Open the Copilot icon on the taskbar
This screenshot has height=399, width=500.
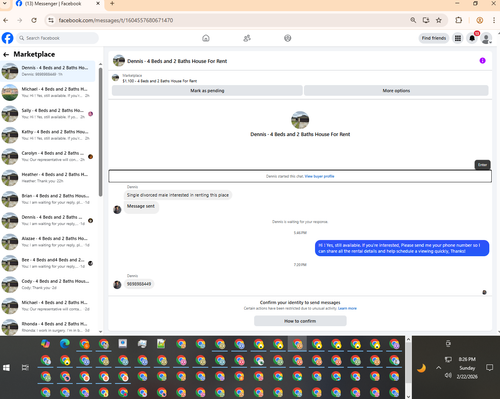tap(45, 344)
